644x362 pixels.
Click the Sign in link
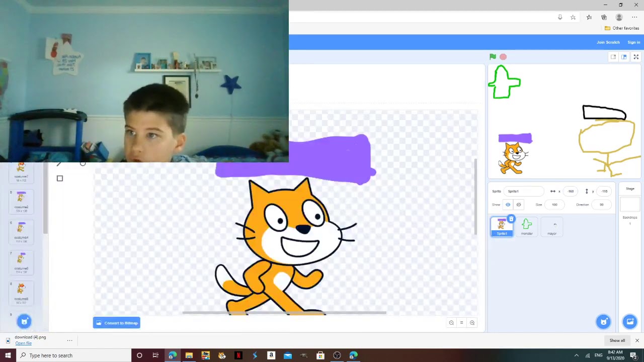pyautogui.click(x=634, y=42)
